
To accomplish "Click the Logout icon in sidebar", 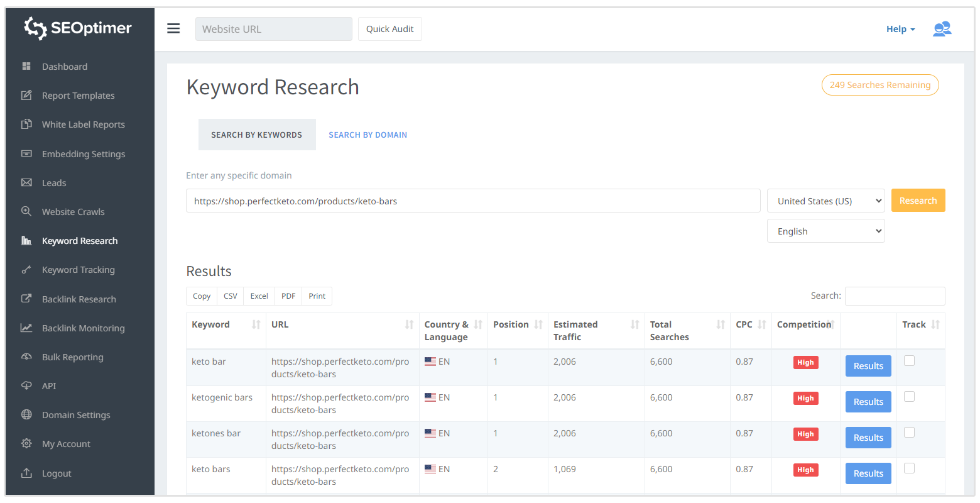I will click(26, 473).
